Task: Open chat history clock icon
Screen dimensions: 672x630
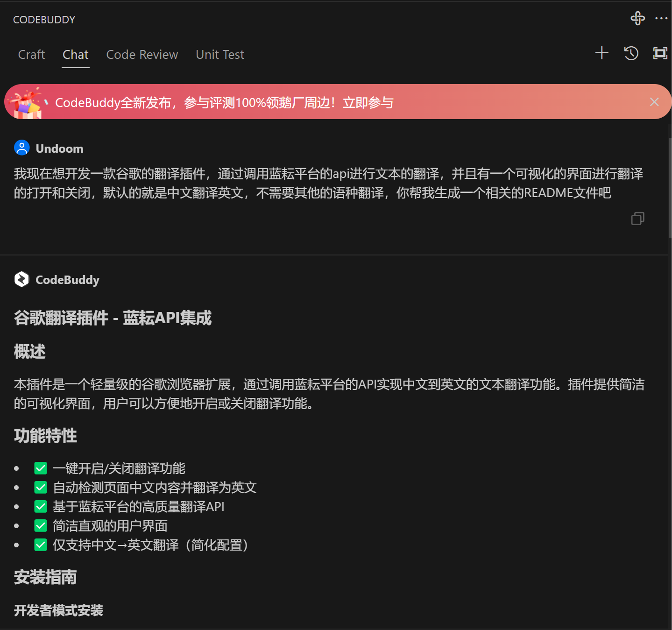Action: 631,53
